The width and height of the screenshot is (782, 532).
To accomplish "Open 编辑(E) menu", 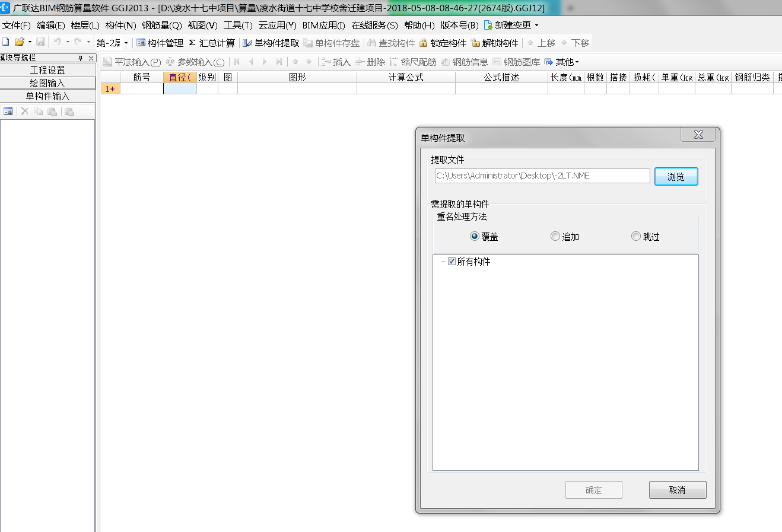I will [50, 26].
